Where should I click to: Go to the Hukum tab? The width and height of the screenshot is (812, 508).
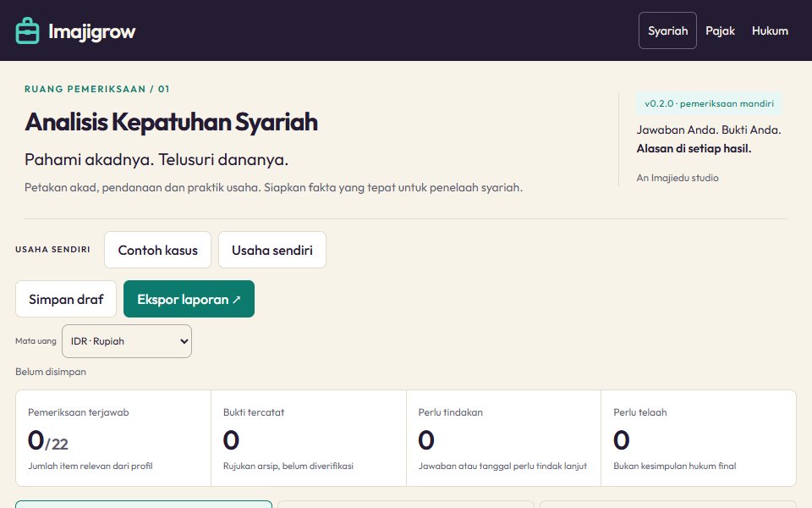click(x=770, y=30)
